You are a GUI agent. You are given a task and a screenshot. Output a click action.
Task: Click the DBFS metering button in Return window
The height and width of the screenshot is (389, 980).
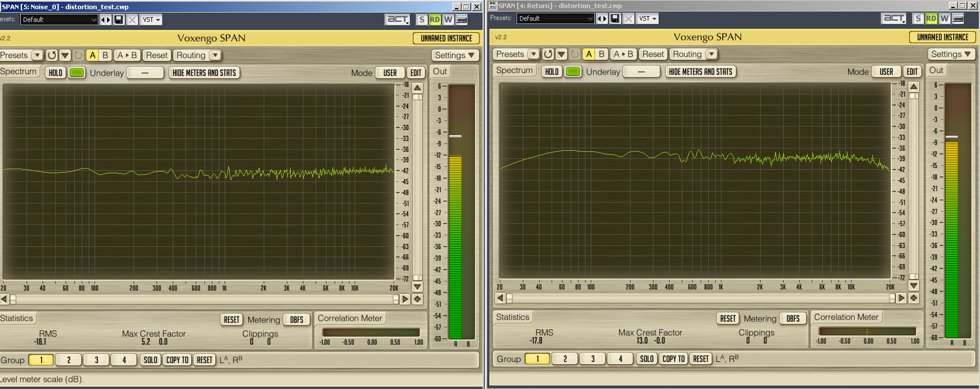[x=793, y=319]
